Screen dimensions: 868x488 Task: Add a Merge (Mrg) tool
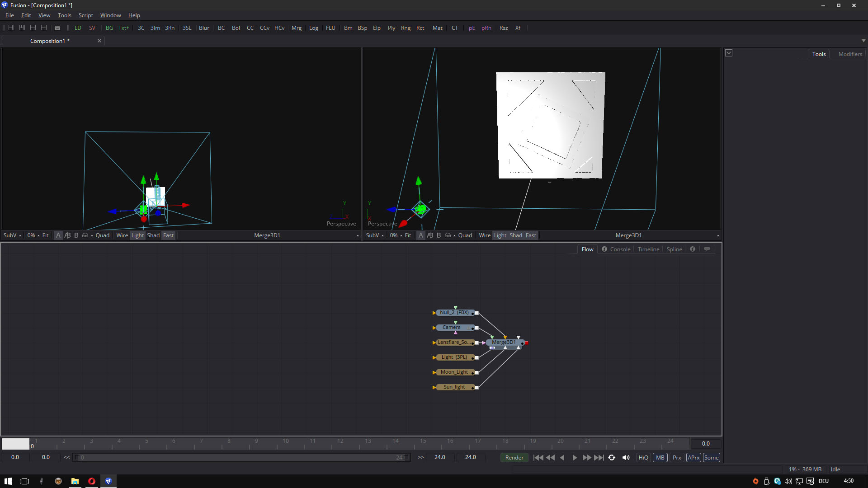[x=297, y=28]
